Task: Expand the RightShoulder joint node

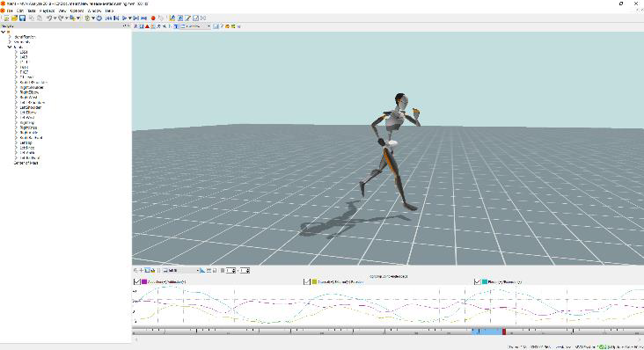Action: 16,87
